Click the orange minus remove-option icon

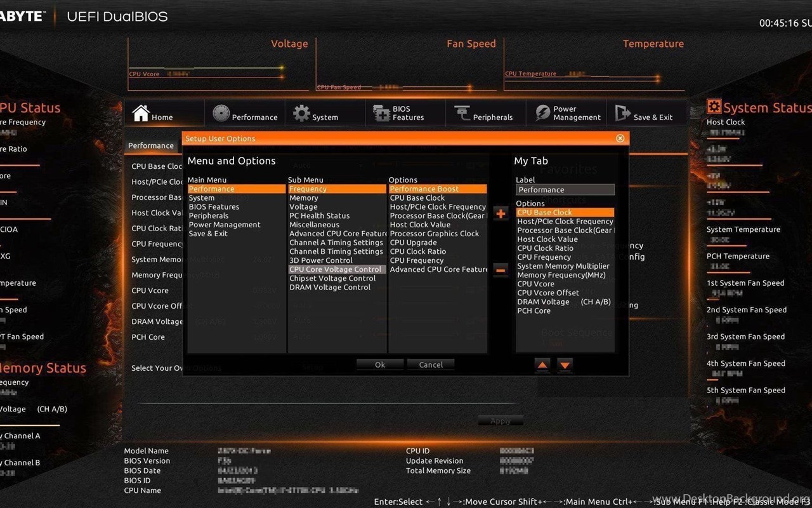click(501, 270)
